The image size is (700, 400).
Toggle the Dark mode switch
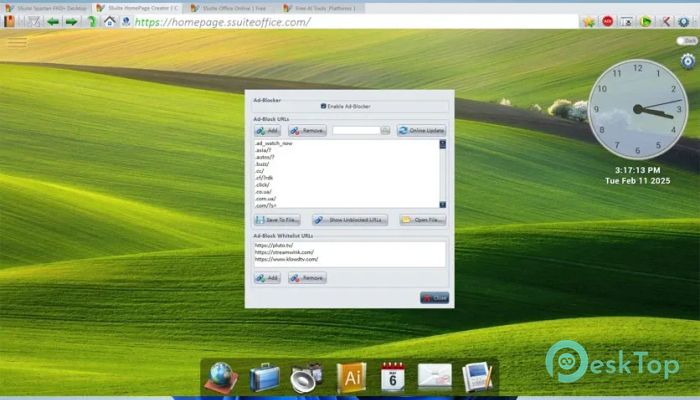(687, 41)
